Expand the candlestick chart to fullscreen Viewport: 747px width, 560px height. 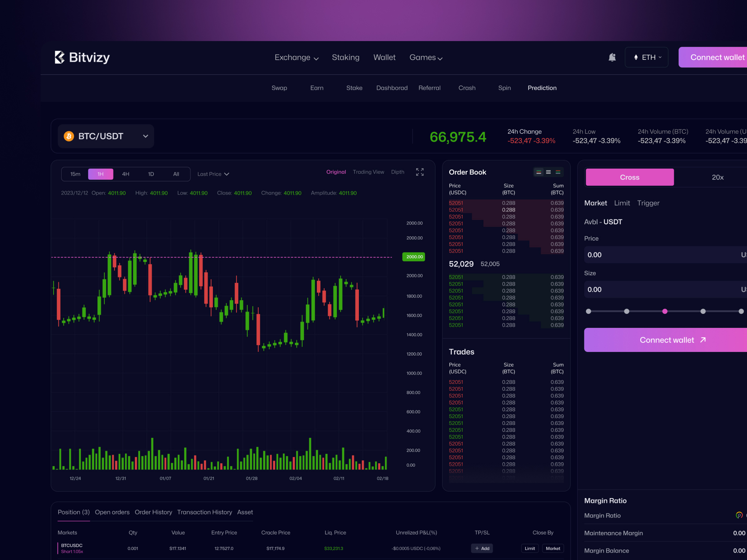(420, 172)
